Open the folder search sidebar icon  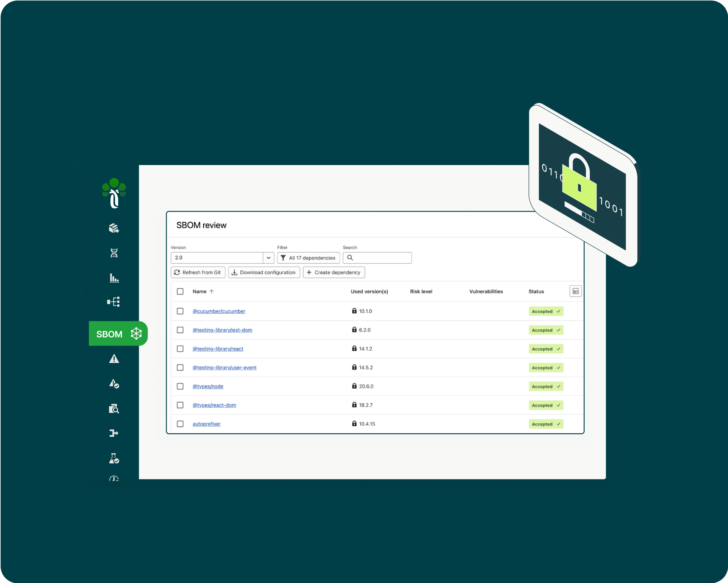point(114,409)
